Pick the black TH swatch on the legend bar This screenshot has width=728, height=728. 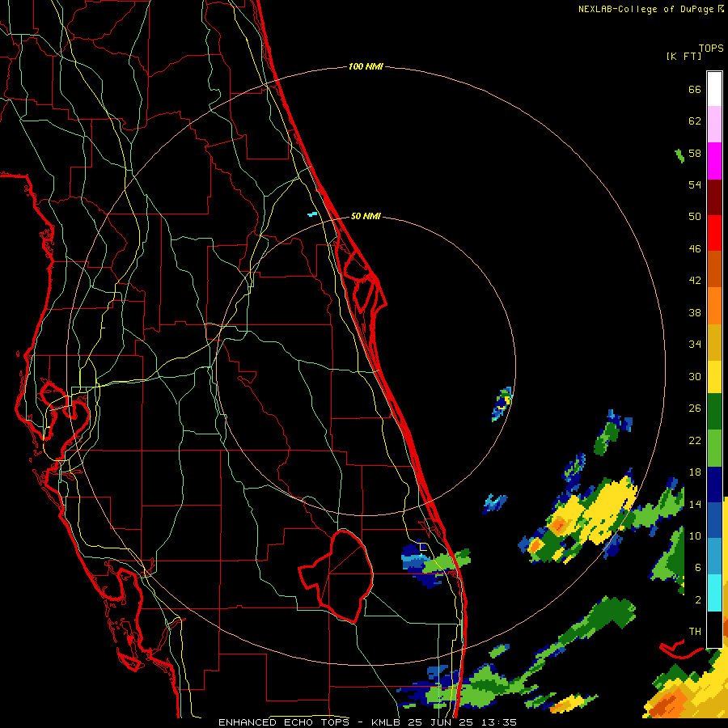(714, 629)
